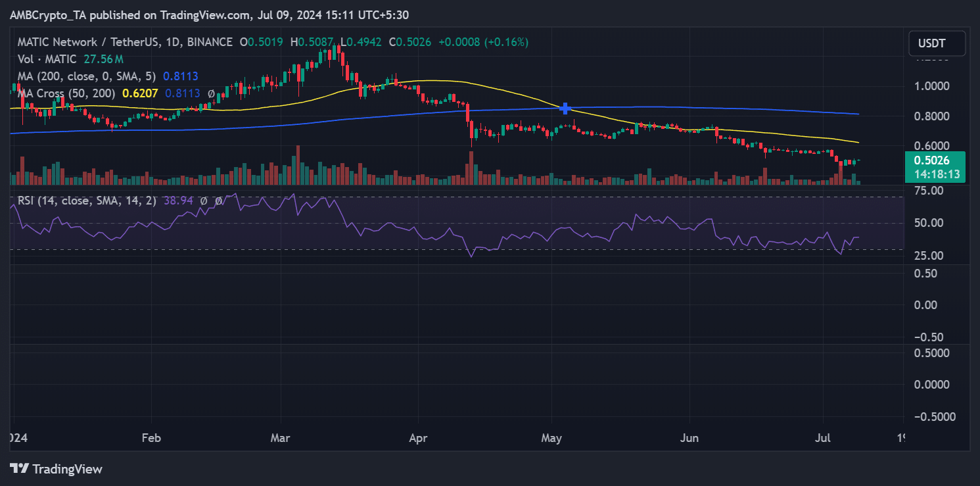
Task: Click the null symbol in MA Cross legend
Action: (x=211, y=93)
